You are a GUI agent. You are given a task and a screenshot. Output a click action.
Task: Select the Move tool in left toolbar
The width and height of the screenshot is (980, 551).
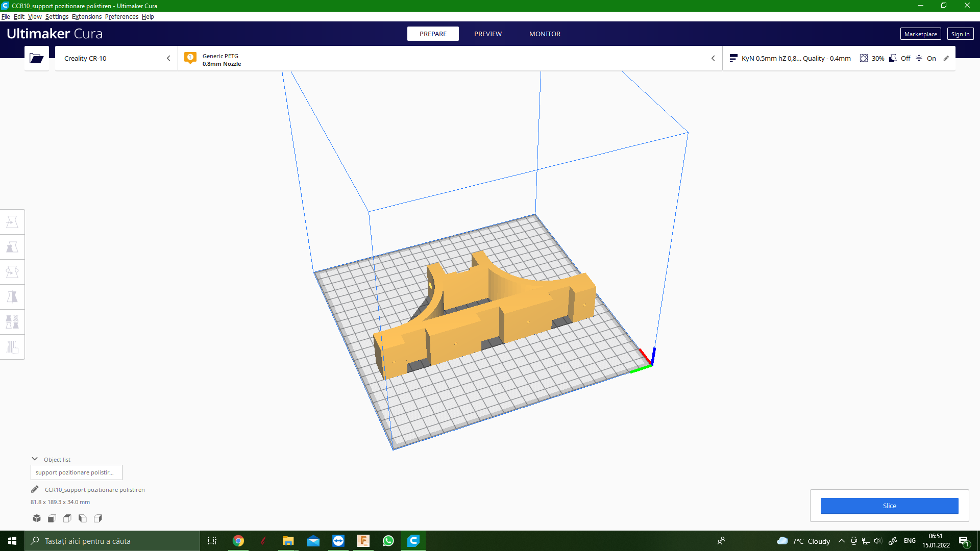coord(12,222)
